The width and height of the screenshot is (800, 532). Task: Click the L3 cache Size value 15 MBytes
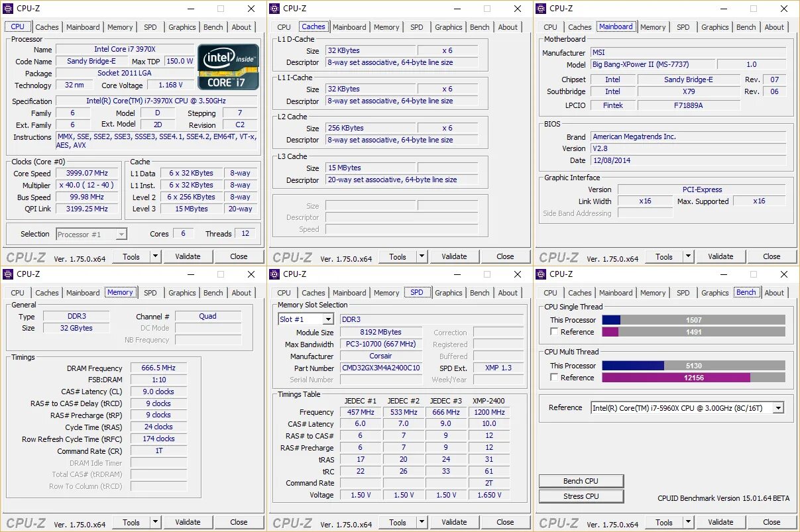pyautogui.click(x=371, y=168)
